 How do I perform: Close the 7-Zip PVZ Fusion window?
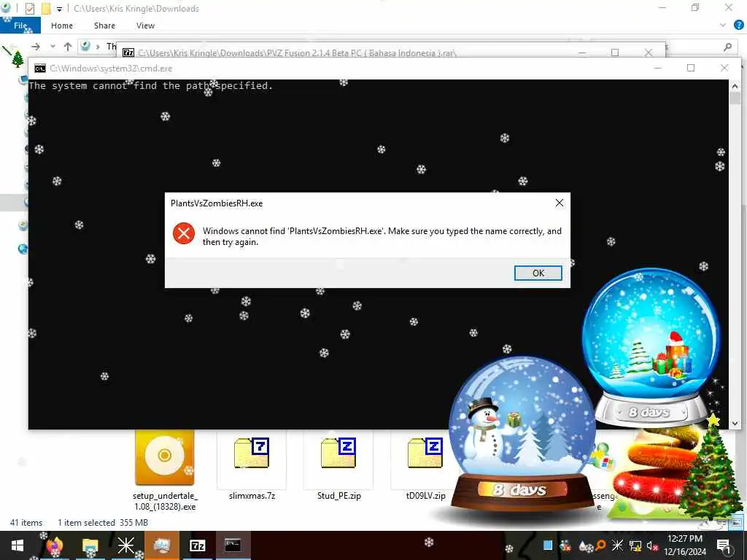tap(649, 52)
